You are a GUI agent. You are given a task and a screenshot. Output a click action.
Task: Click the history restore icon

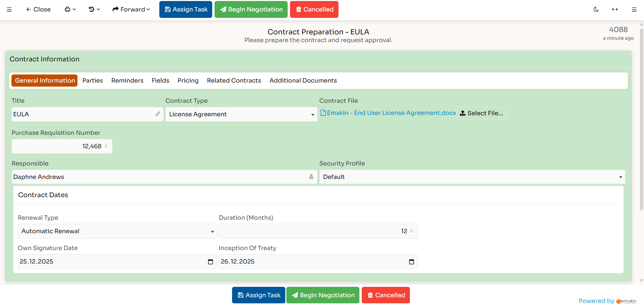[92, 9]
